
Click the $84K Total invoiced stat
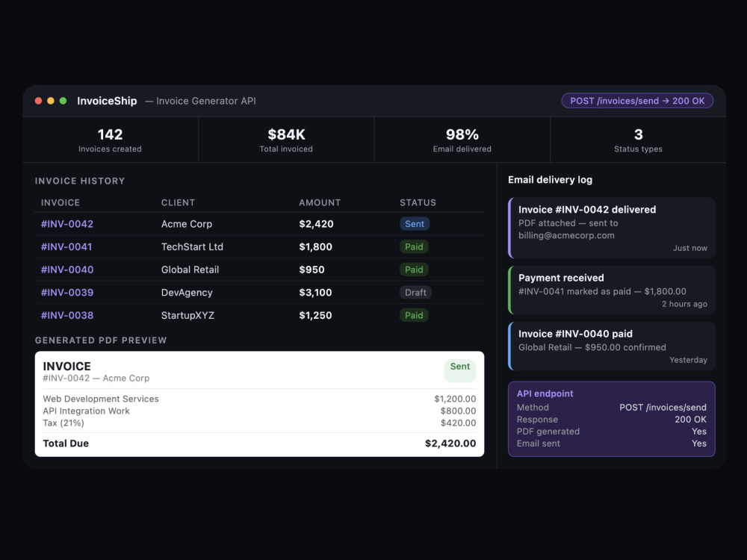[x=286, y=140]
